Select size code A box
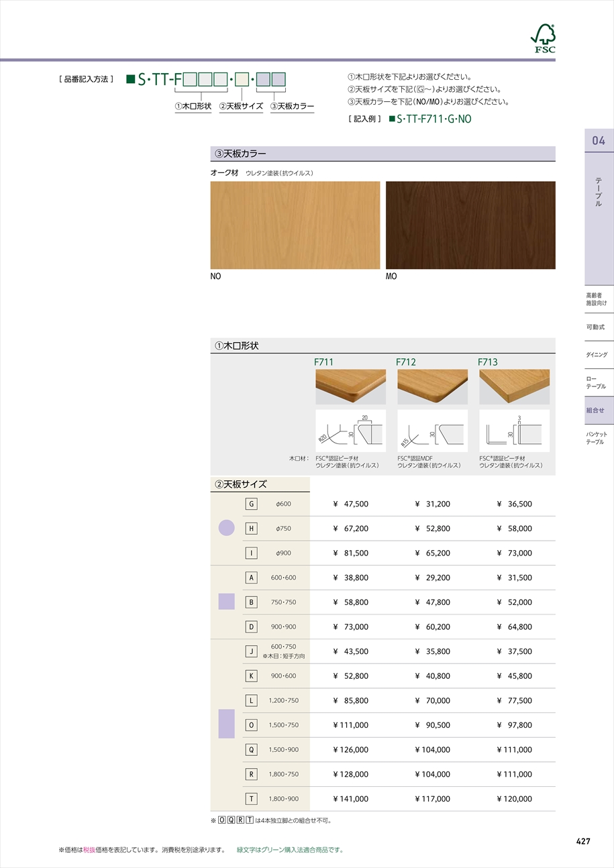 252,578
